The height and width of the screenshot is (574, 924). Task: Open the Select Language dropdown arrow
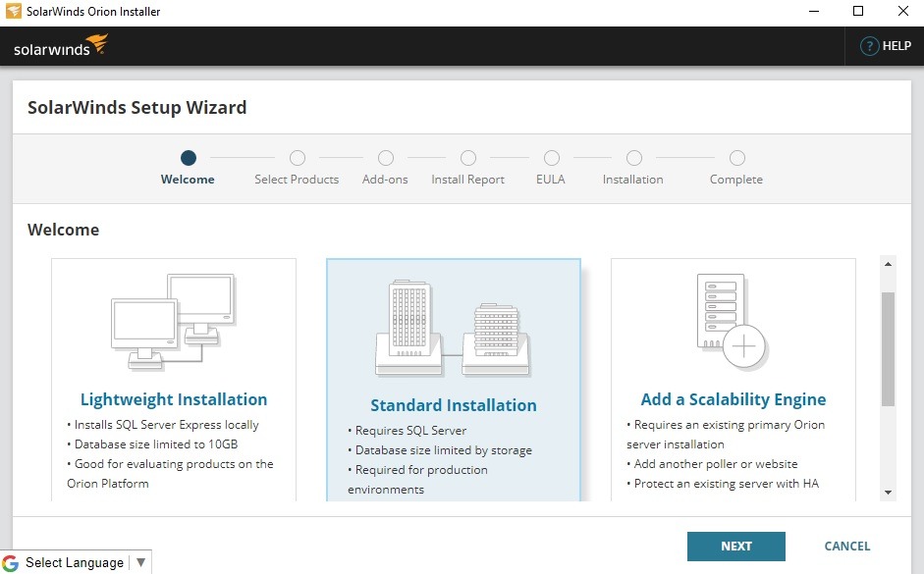click(x=140, y=562)
